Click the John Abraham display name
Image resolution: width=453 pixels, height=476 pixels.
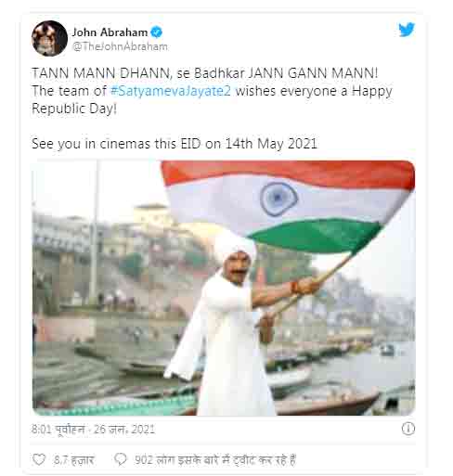tap(110, 32)
